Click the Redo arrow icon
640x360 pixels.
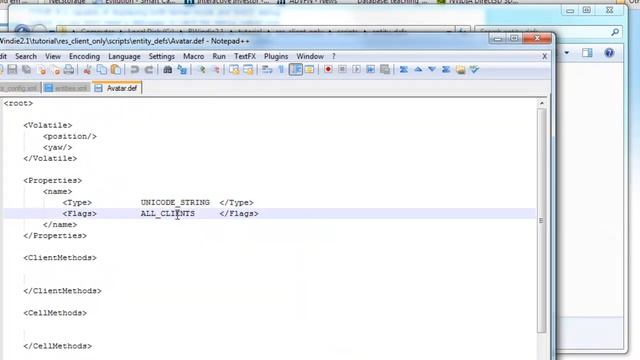(x=149, y=70)
